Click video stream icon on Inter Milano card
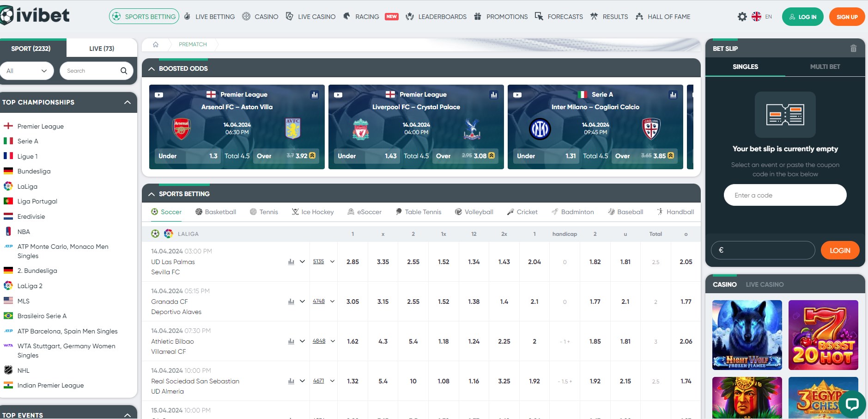Screen dimensions: 868x419 click(517, 95)
